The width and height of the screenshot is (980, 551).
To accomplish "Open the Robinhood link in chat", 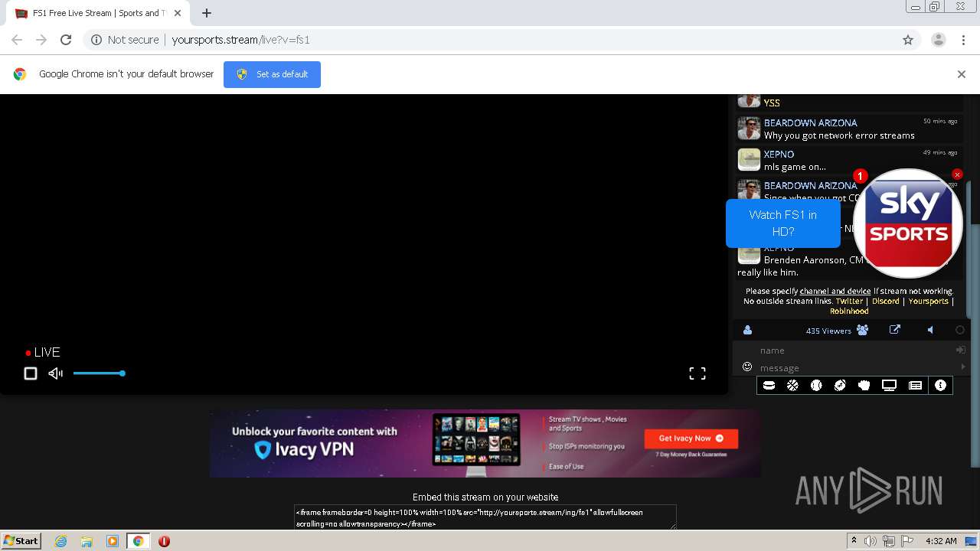I will coord(849,311).
